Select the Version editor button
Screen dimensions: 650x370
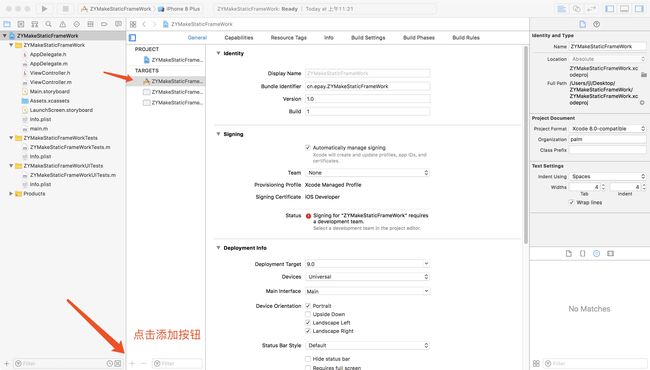coord(592,9)
